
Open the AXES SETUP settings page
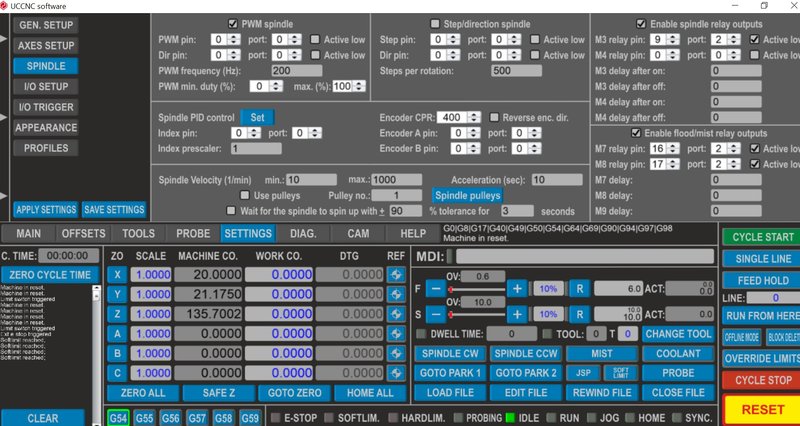pyautogui.click(x=46, y=45)
